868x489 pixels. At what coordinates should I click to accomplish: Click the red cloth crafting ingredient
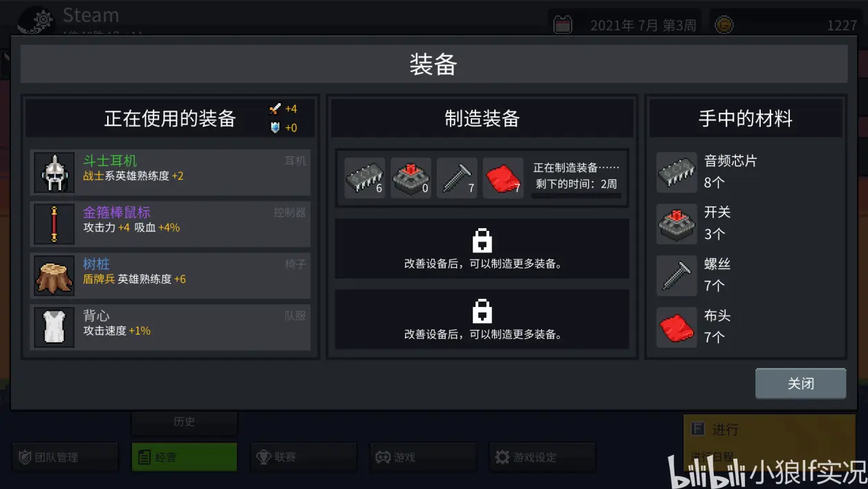(x=503, y=178)
